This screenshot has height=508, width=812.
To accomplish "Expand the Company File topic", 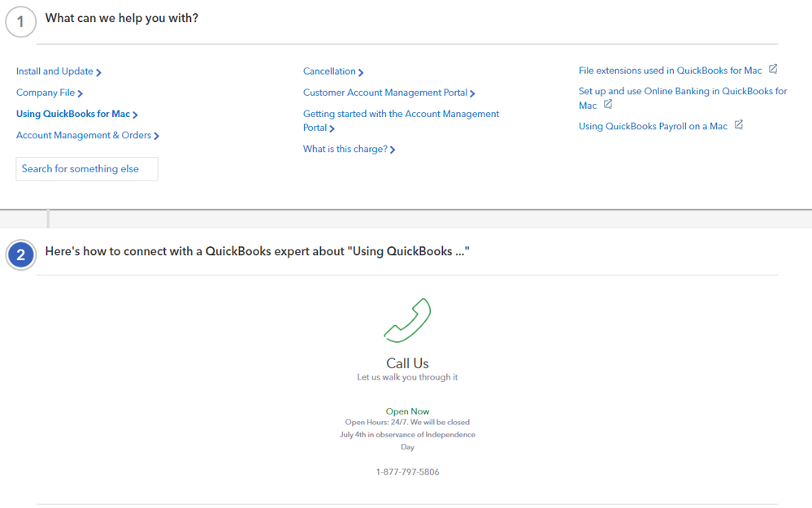I will click(49, 93).
